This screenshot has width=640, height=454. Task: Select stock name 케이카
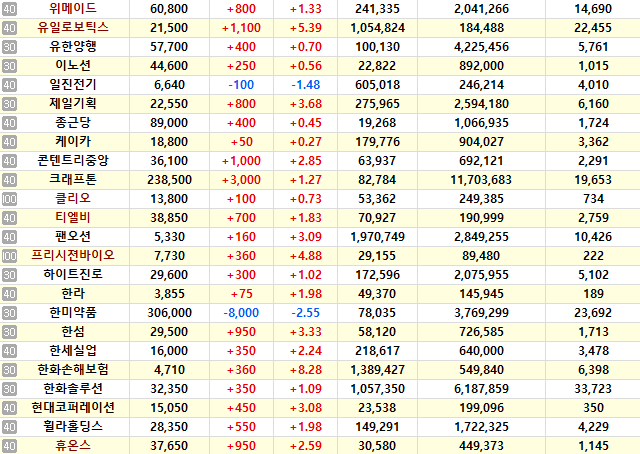coord(73,141)
